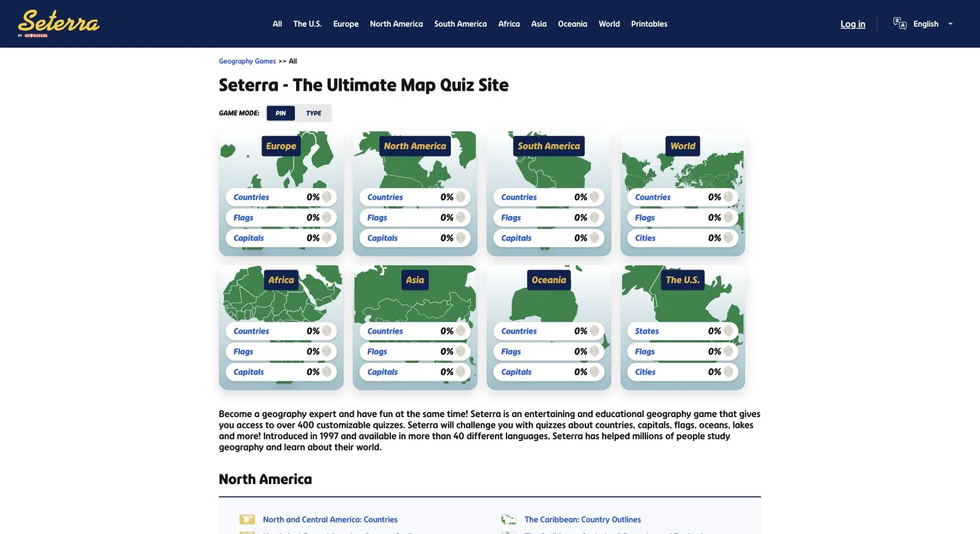Open the Europe navigation menu

pos(346,24)
